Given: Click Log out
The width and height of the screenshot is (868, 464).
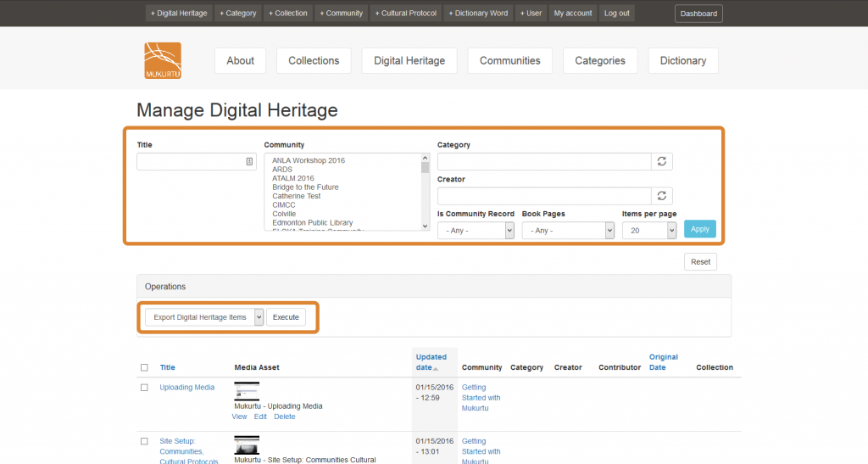Looking at the screenshot, I should 617,14.
